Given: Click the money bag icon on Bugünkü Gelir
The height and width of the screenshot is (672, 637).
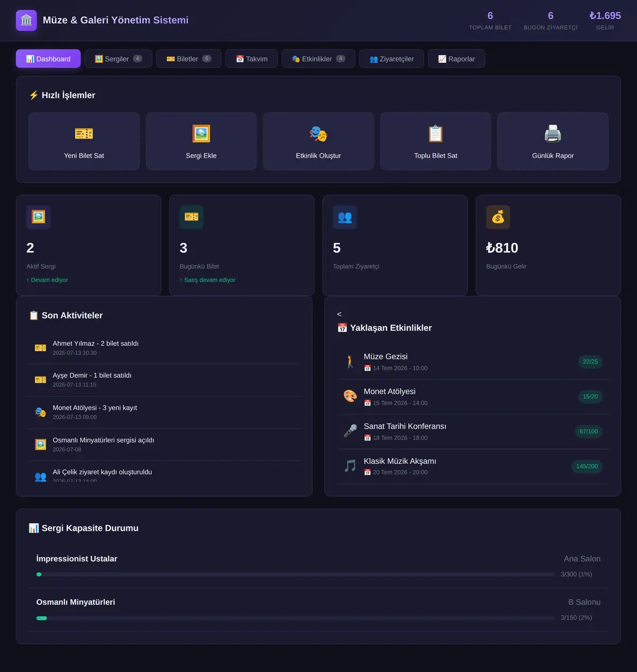Looking at the screenshot, I should [498, 217].
